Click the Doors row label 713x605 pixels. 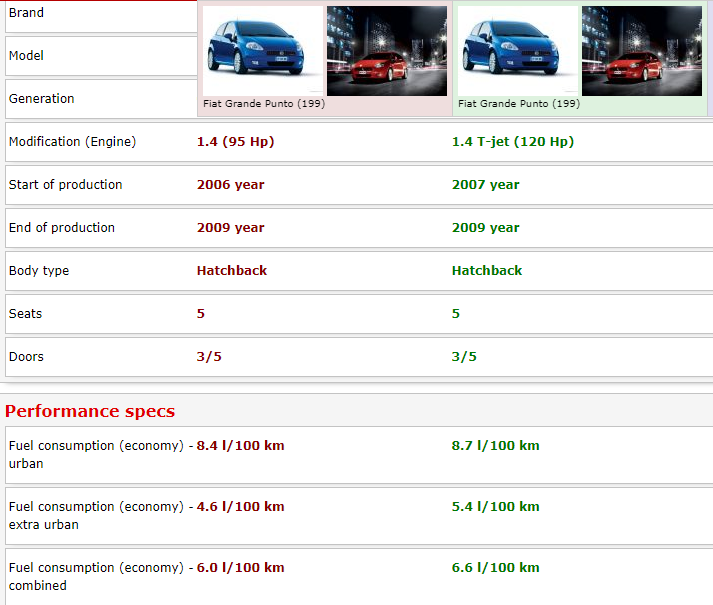pos(26,357)
